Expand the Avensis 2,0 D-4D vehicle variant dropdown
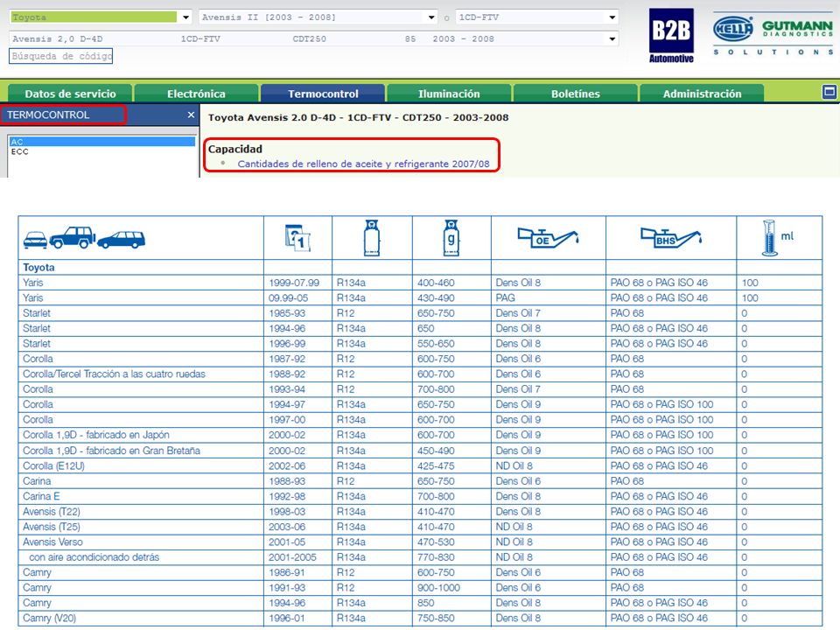The image size is (840, 630). pyautogui.click(x=314, y=38)
